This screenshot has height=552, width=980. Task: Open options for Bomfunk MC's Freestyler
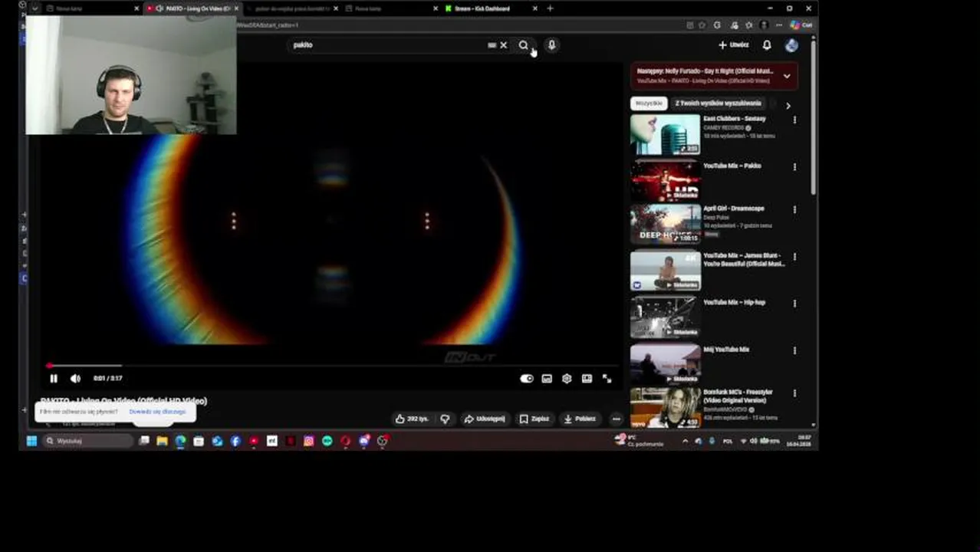point(794,393)
